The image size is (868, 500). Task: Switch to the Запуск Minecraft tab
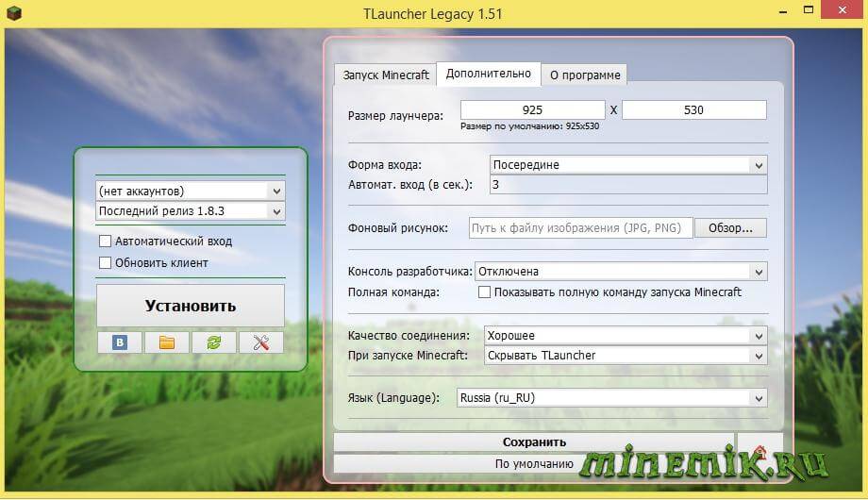[386, 75]
